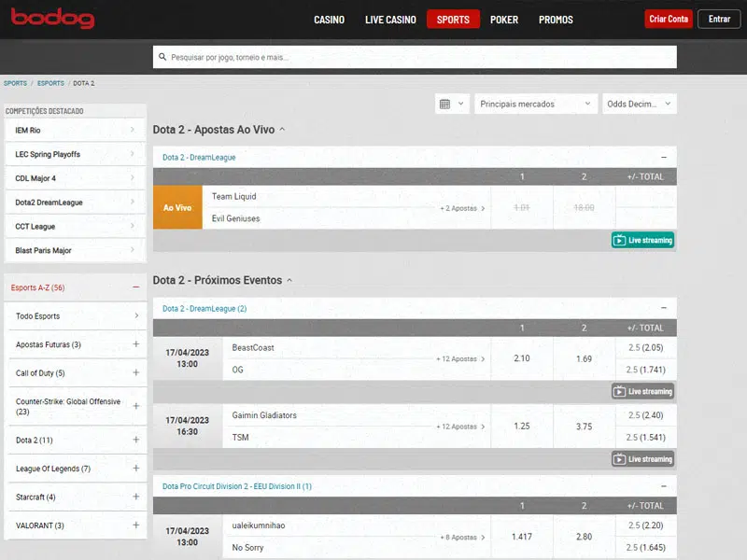Open the calendar view icon dropdown
The image size is (747, 560).
pyautogui.click(x=451, y=105)
